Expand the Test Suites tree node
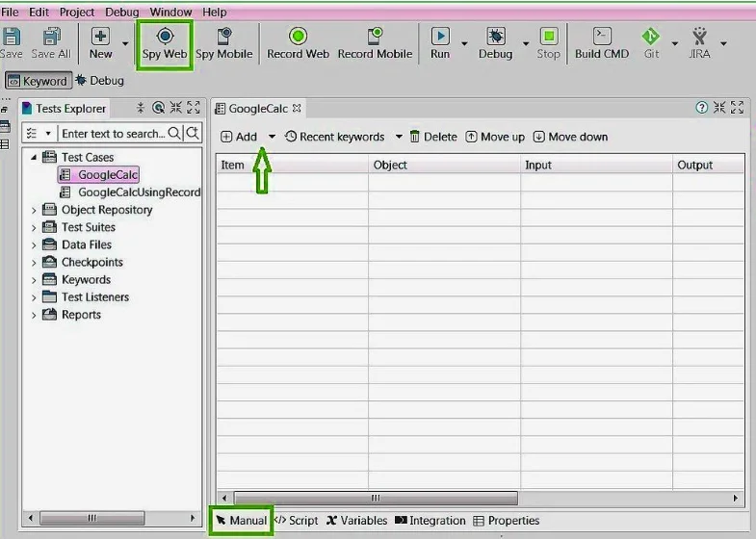This screenshot has width=756, height=539. tap(35, 227)
